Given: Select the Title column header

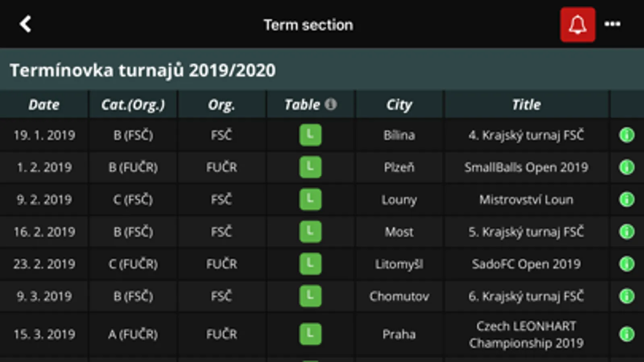Looking at the screenshot, I should point(526,105).
